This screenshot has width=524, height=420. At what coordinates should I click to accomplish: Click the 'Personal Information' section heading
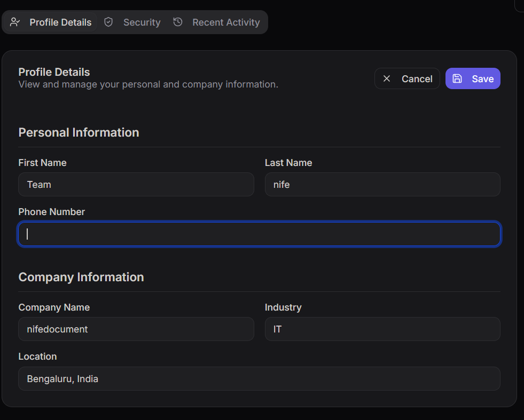[x=79, y=132]
